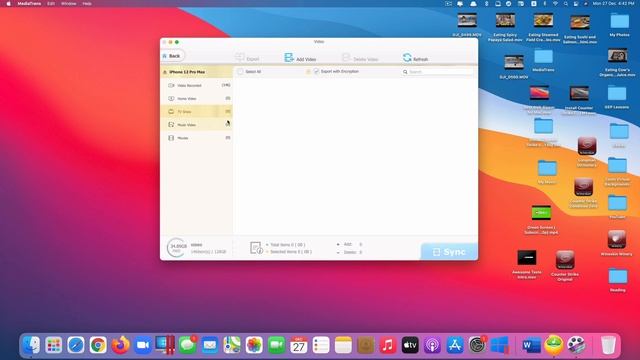Check the Select All checkbox

coord(240,71)
